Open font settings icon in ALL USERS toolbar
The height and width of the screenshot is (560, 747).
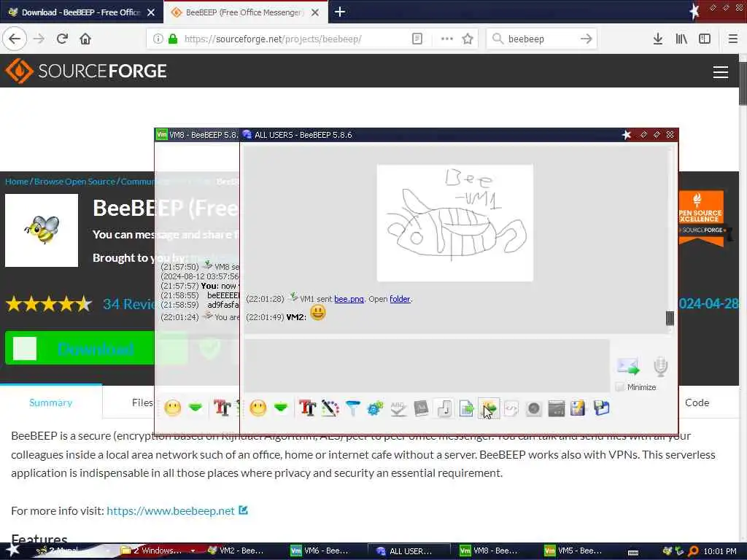(307, 408)
